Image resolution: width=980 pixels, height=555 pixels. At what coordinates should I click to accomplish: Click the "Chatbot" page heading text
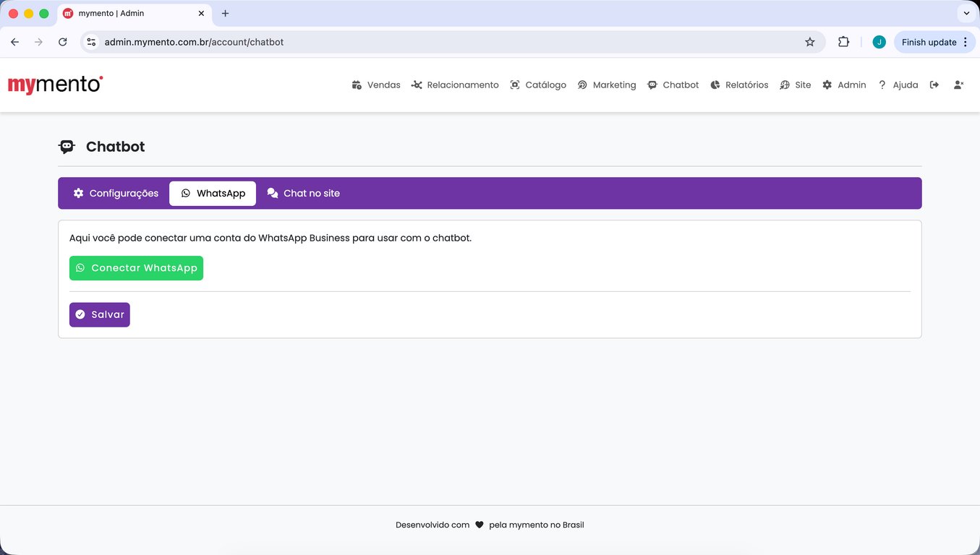point(116,147)
